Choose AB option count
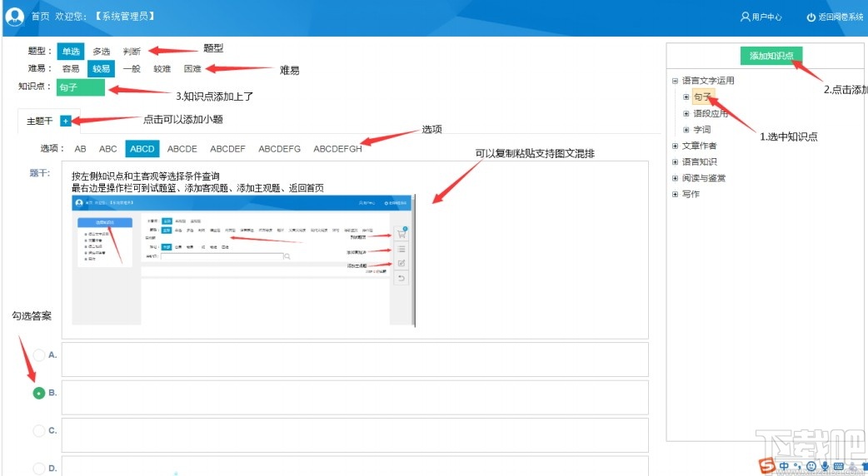Image resolution: width=868 pixels, height=476 pixels. coord(80,149)
